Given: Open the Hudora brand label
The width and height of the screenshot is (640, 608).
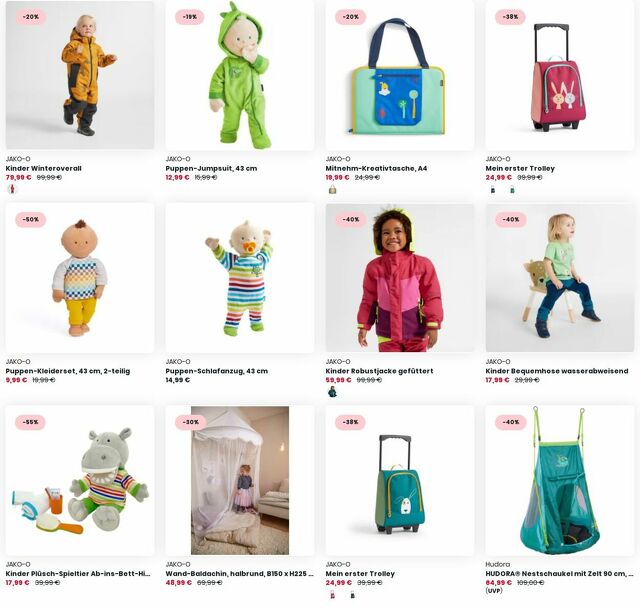Looking at the screenshot, I should pyautogui.click(x=498, y=564).
